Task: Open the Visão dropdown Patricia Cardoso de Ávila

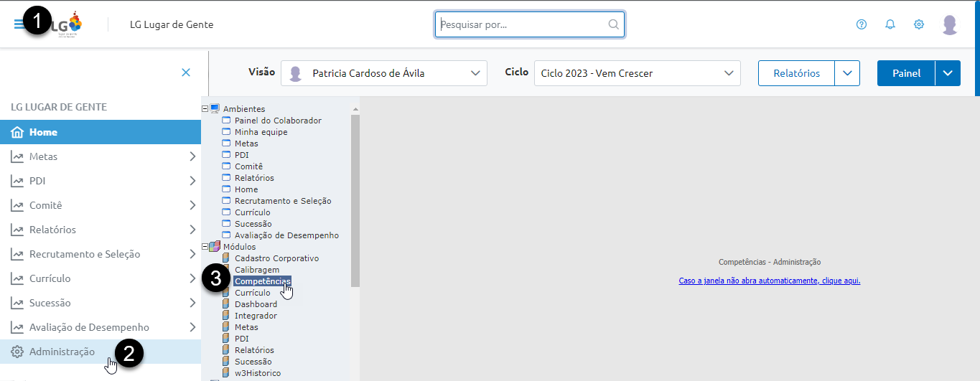Action: 384,73
